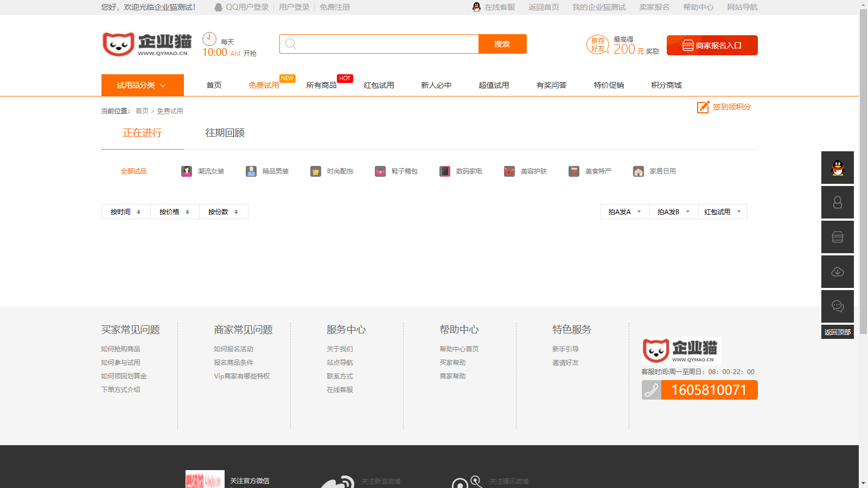Click the 家居日用 house icon
The image size is (868, 488).
click(639, 171)
